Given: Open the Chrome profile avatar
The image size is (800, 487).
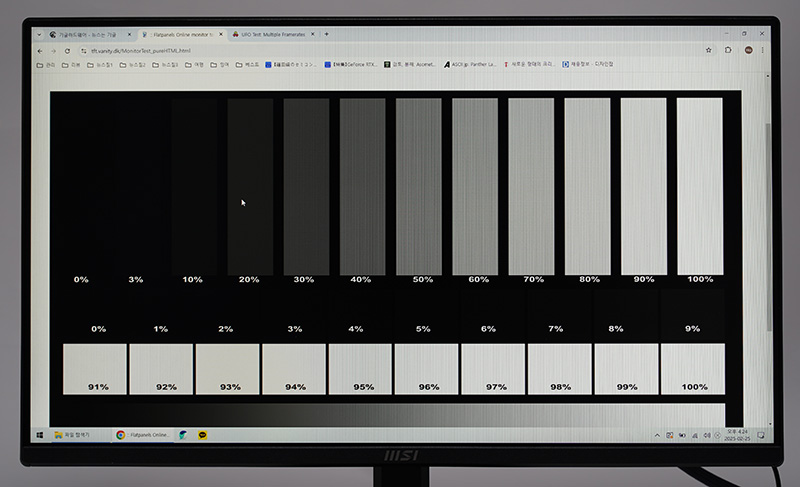Looking at the screenshot, I should [748, 50].
